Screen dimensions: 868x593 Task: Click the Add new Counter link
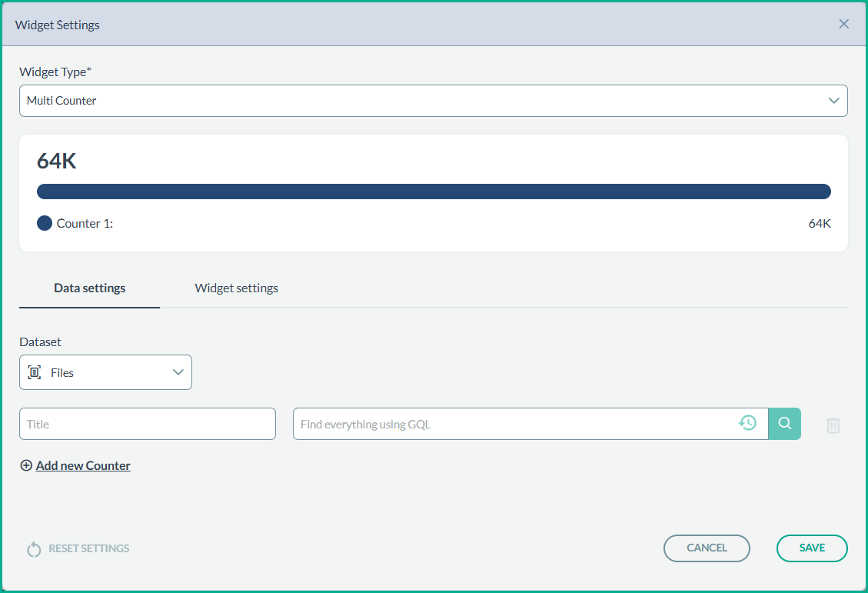pyautogui.click(x=83, y=465)
